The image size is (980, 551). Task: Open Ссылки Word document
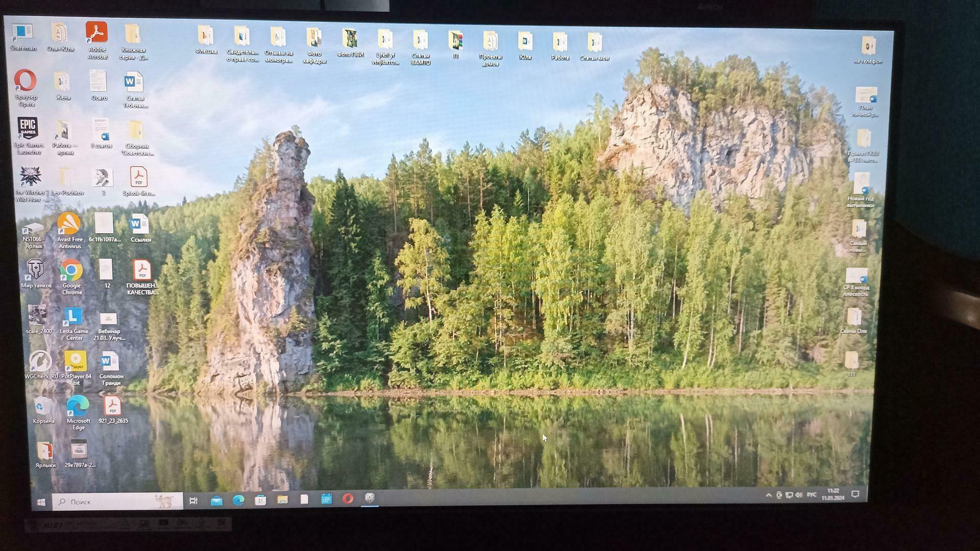coord(140,228)
